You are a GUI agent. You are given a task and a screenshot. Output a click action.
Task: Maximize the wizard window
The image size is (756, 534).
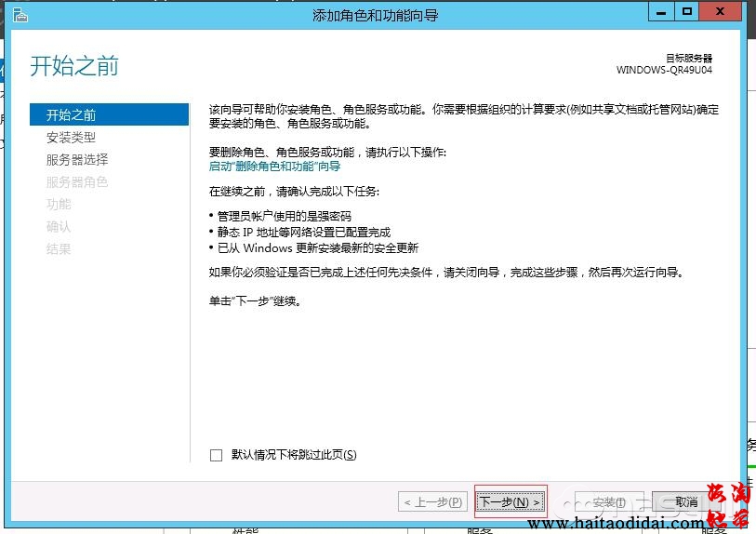tap(687, 12)
